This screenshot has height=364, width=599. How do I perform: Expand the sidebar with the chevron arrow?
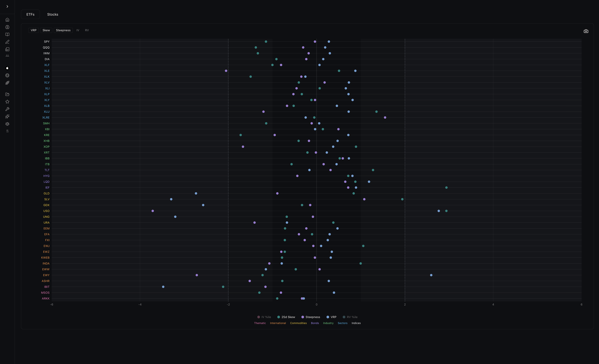[x=7, y=7]
